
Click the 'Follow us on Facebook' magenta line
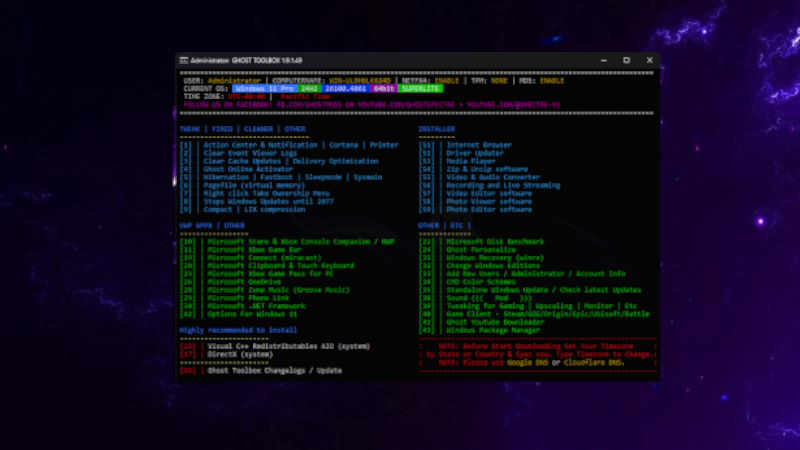[372, 105]
